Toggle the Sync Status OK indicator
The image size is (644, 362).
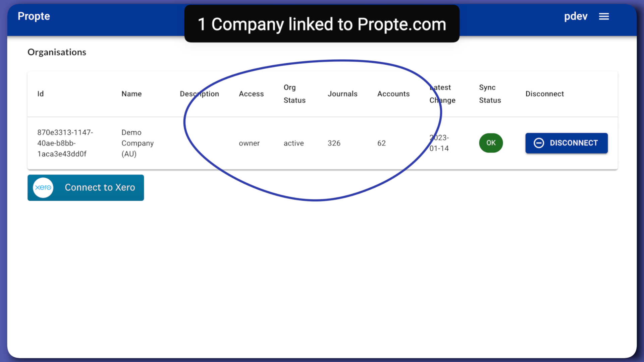click(x=490, y=143)
